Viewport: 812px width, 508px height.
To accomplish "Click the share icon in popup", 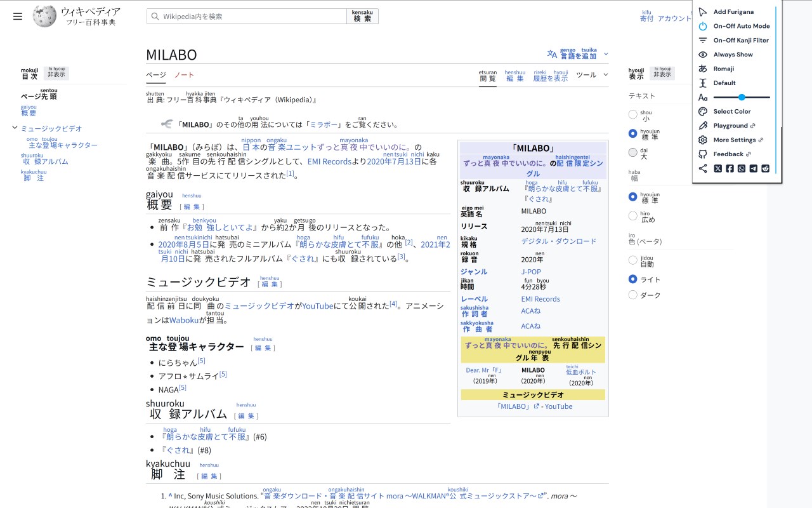I will pyautogui.click(x=702, y=168).
